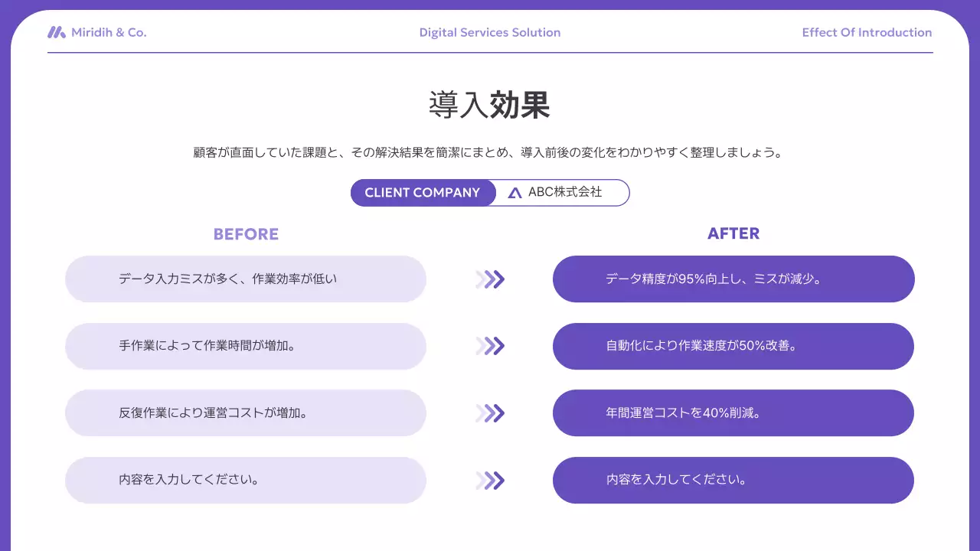Click the arrows between the second BEFORE and AFTER rows

(490, 346)
